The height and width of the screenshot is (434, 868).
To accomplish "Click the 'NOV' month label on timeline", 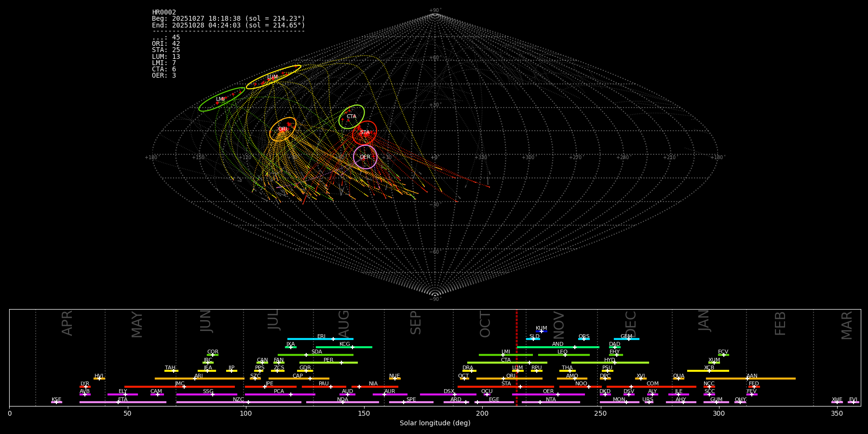I will click(558, 325).
